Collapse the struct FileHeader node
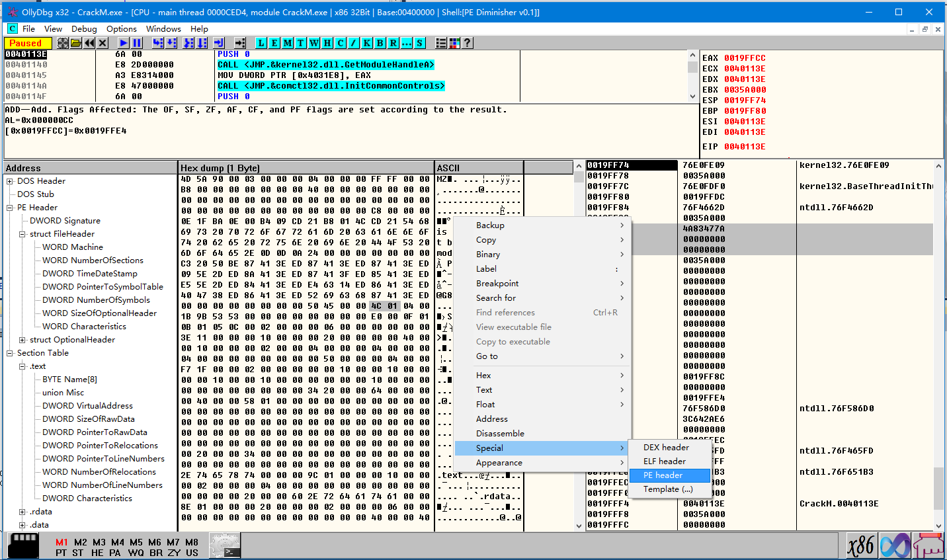This screenshot has width=947, height=560. tap(22, 234)
